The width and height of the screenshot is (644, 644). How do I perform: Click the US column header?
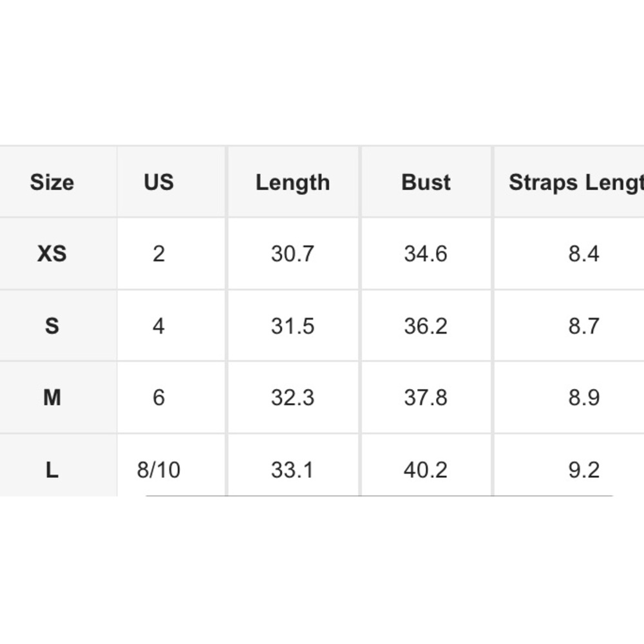(x=159, y=182)
